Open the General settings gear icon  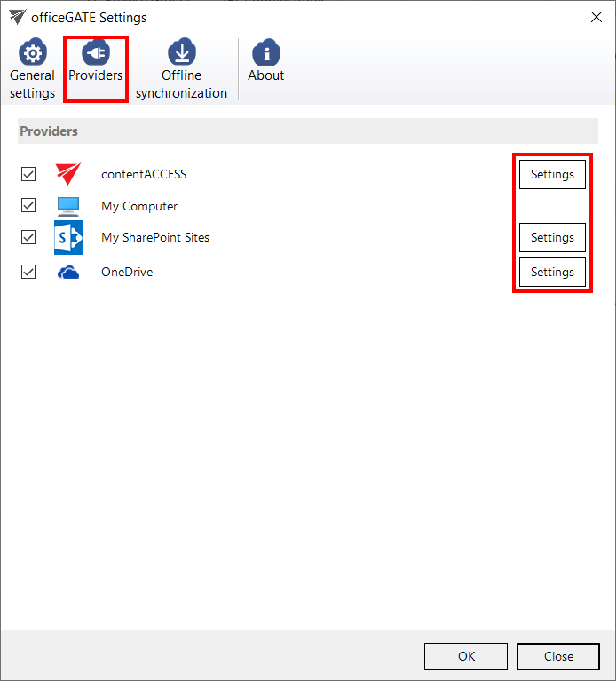tap(33, 52)
